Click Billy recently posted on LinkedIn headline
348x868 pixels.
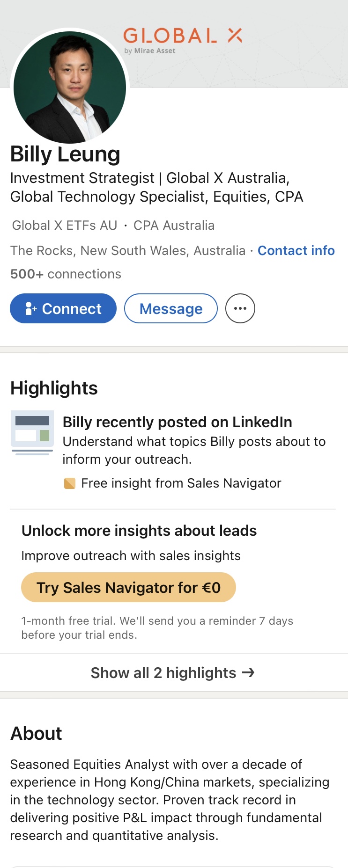[177, 422]
